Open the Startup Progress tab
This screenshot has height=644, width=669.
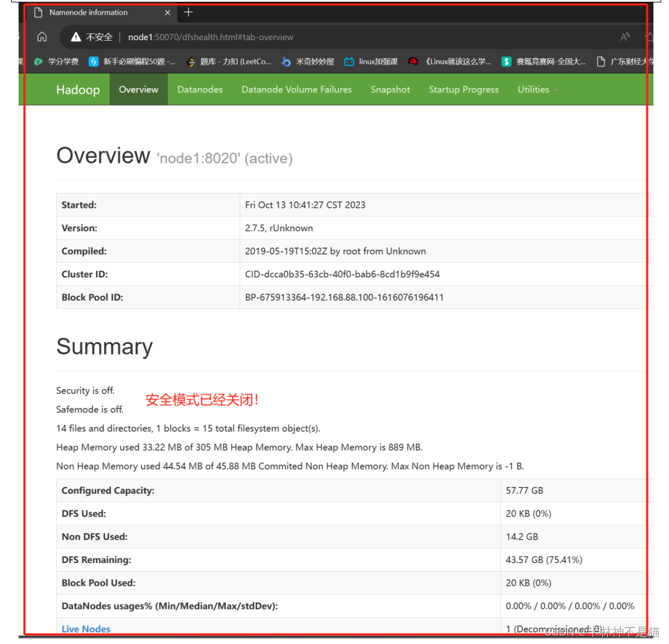click(x=464, y=90)
